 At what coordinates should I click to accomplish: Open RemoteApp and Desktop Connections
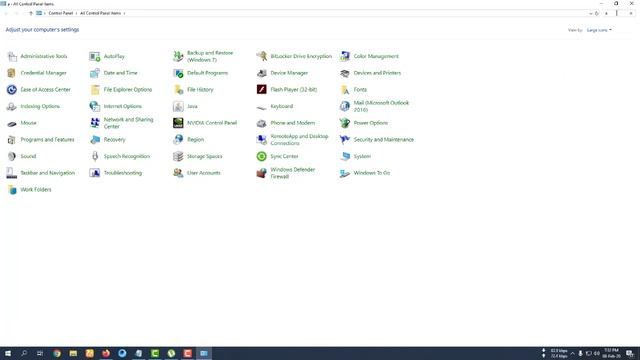pos(292,140)
